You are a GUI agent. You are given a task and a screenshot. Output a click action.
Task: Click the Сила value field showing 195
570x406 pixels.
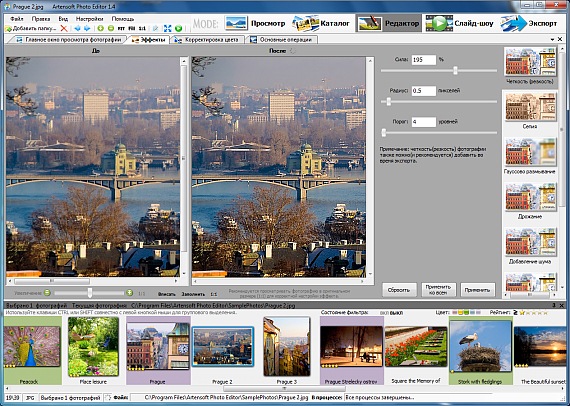(x=424, y=60)
